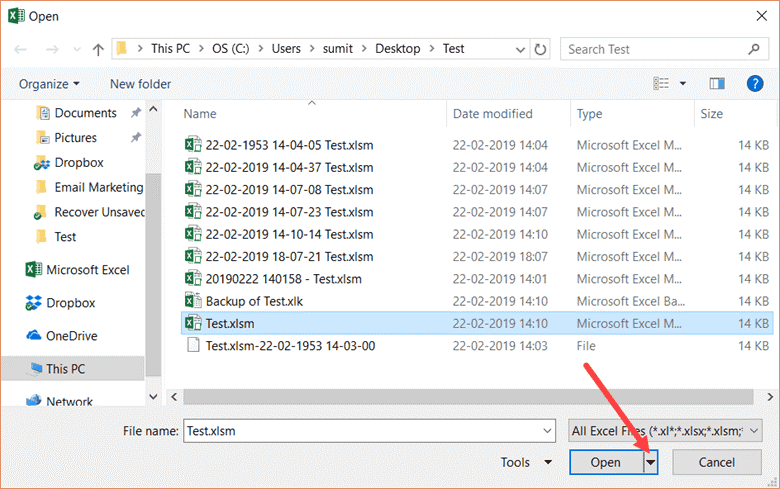Expand the Open button dropdown arrow
780x489 pixels.
pos(651,462)
